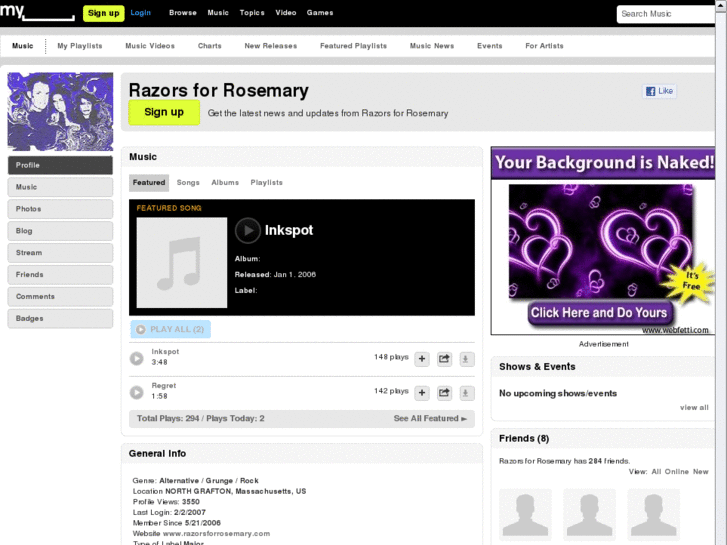Viewport: 727px width, 545px height.
Task: Click the Razors for Rosemary heading
Action: 218,90
